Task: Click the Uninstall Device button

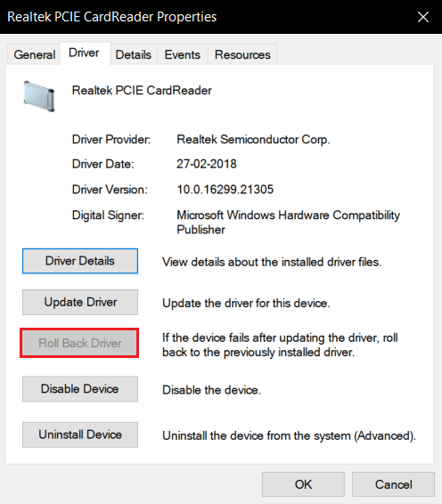Action: coord(80,435)
